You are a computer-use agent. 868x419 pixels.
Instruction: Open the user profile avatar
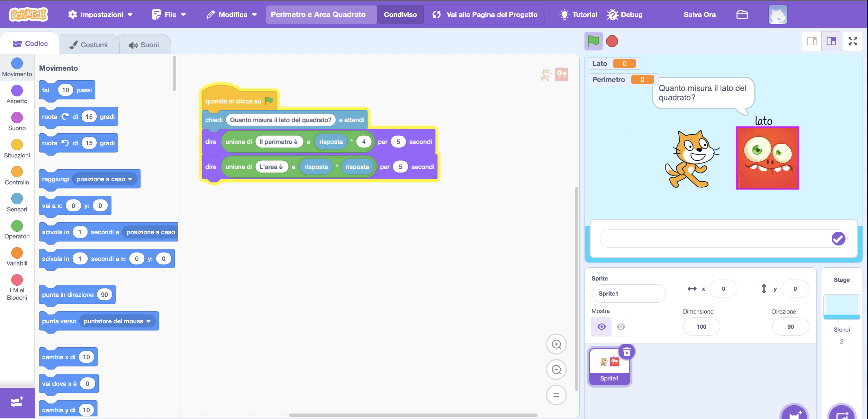tap(778, 14)
